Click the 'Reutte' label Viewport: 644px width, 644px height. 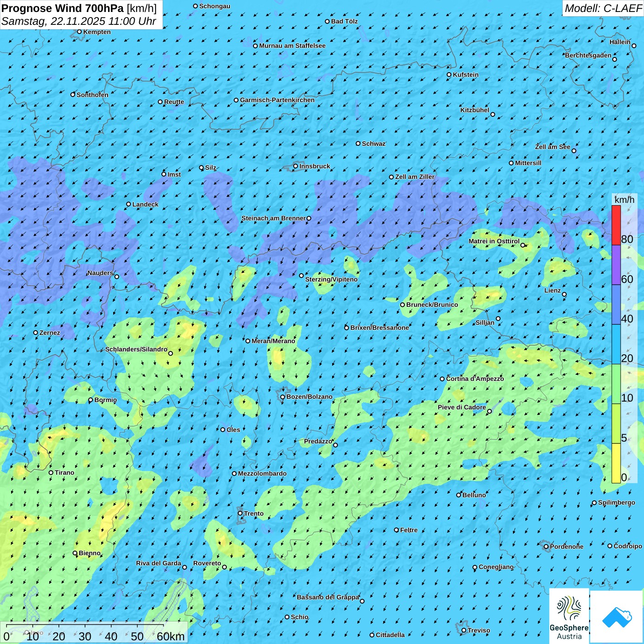coord(174,102)
